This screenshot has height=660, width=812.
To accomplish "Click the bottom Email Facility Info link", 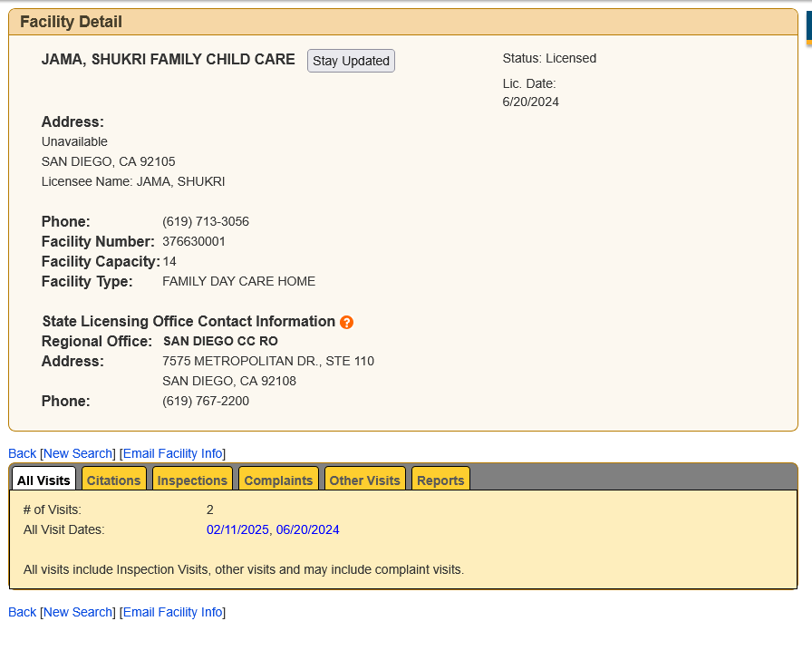I will (x=172, y=612).
